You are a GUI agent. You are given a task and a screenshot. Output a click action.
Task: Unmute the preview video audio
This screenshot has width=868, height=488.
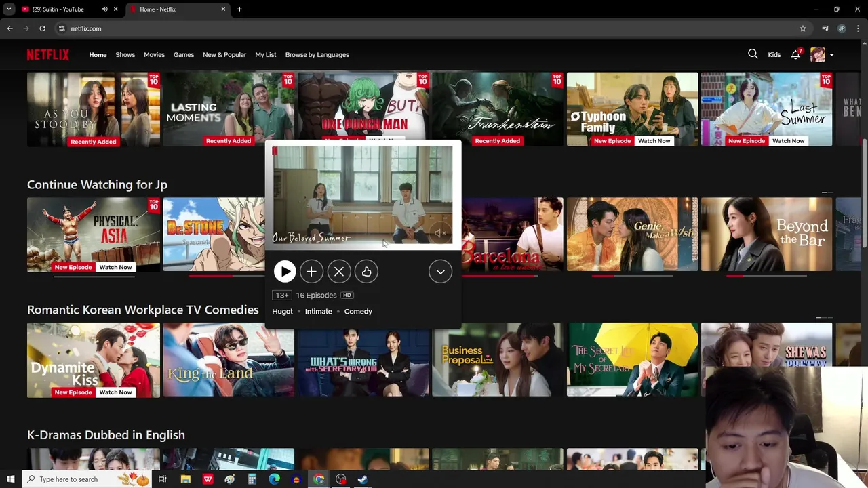coord(439,233)
